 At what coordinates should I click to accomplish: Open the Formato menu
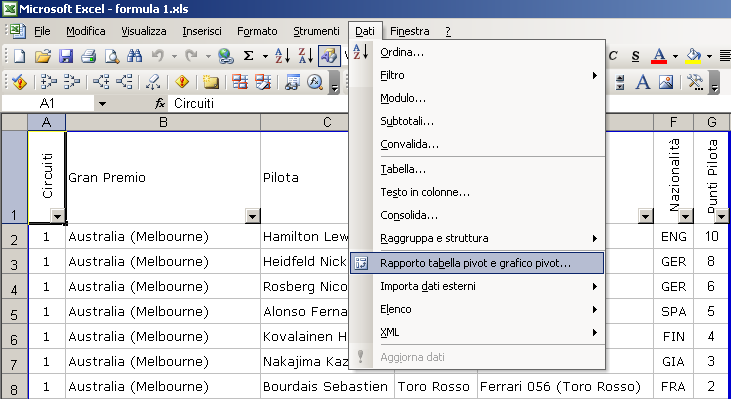(x=257, y=31)
